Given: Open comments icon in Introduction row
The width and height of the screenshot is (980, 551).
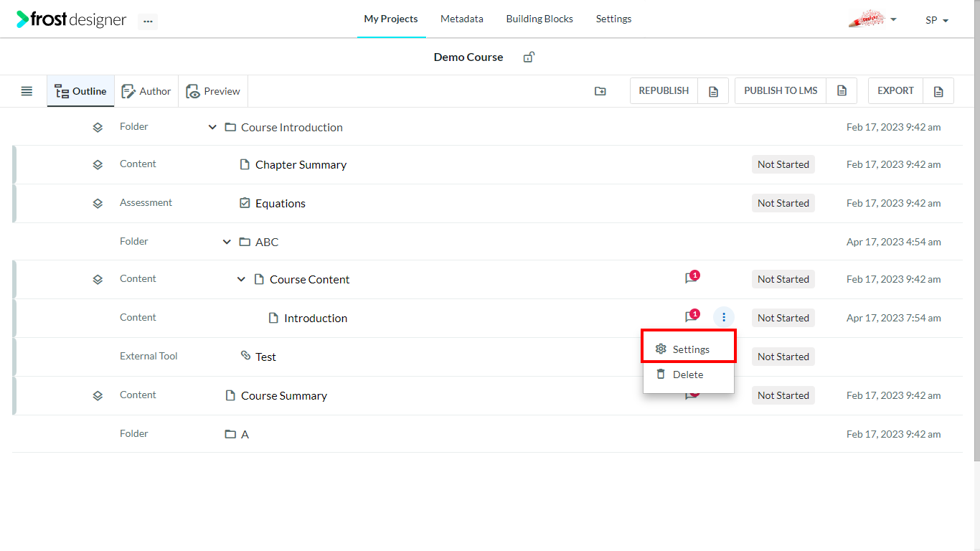Looking at the screenshot, I should (x=692, y=316).
